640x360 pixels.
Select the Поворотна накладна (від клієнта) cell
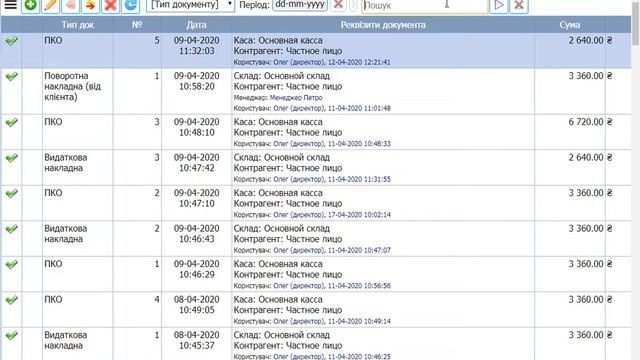click(x=78, y=91)
